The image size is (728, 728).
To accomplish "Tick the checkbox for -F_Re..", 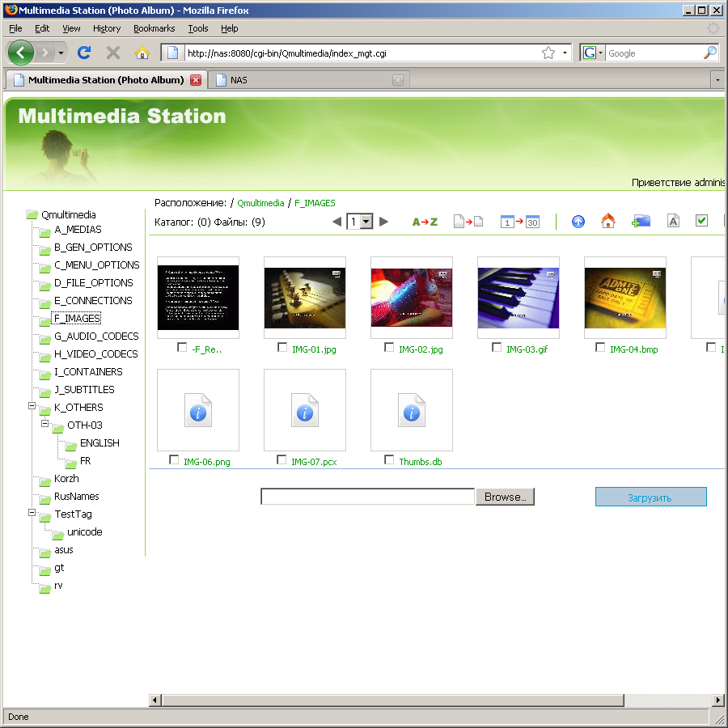I will click(x=182, y=347).
